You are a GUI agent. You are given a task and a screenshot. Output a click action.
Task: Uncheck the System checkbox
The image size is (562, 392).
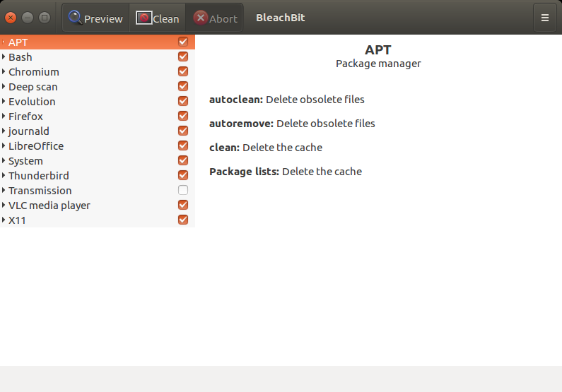point(183,161)
